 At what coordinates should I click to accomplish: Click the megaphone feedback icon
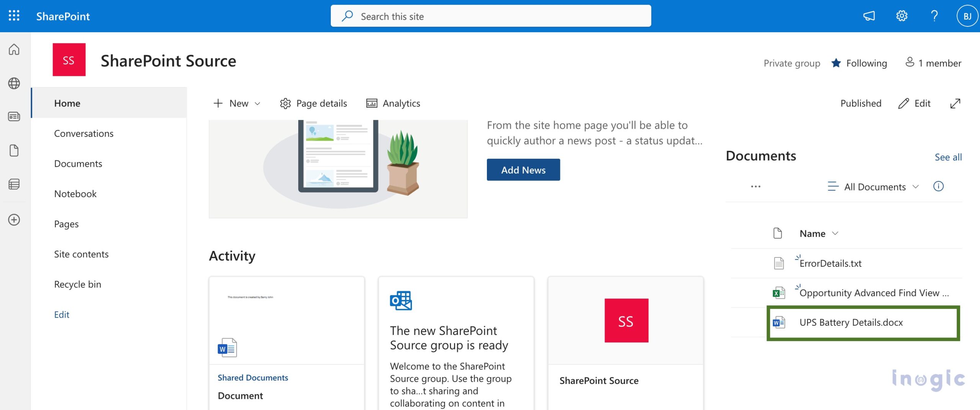[x=869, y=16]
